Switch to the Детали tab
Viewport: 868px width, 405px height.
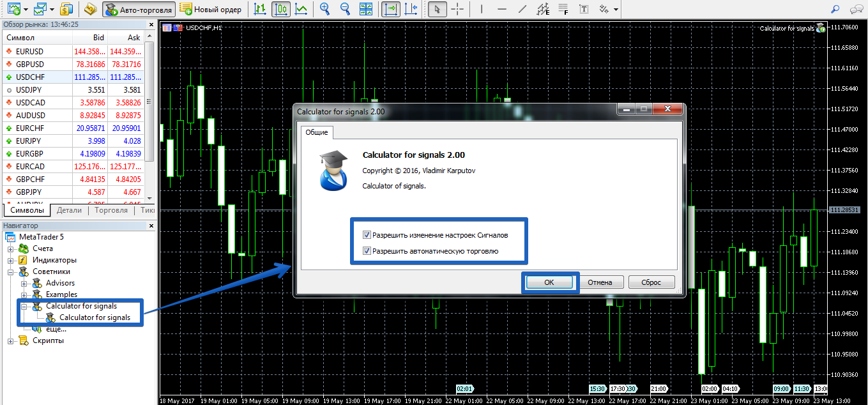(69, 210)
